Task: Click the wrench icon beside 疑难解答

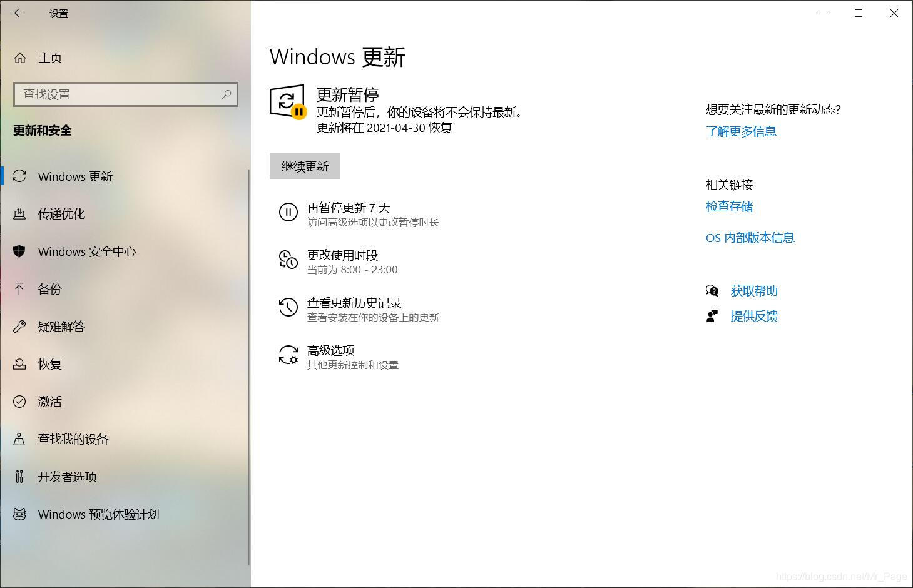Action: pyautogui.click(x=19, y=327)
